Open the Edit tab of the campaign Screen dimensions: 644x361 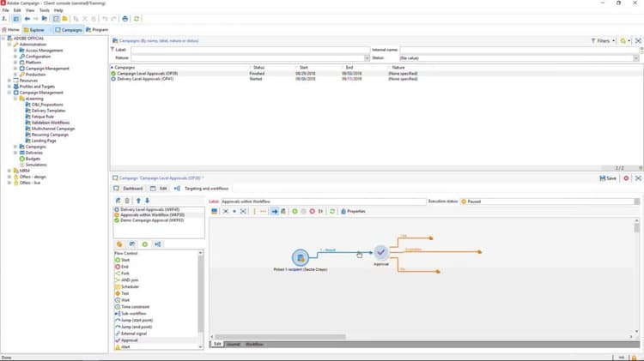[159, 189]
